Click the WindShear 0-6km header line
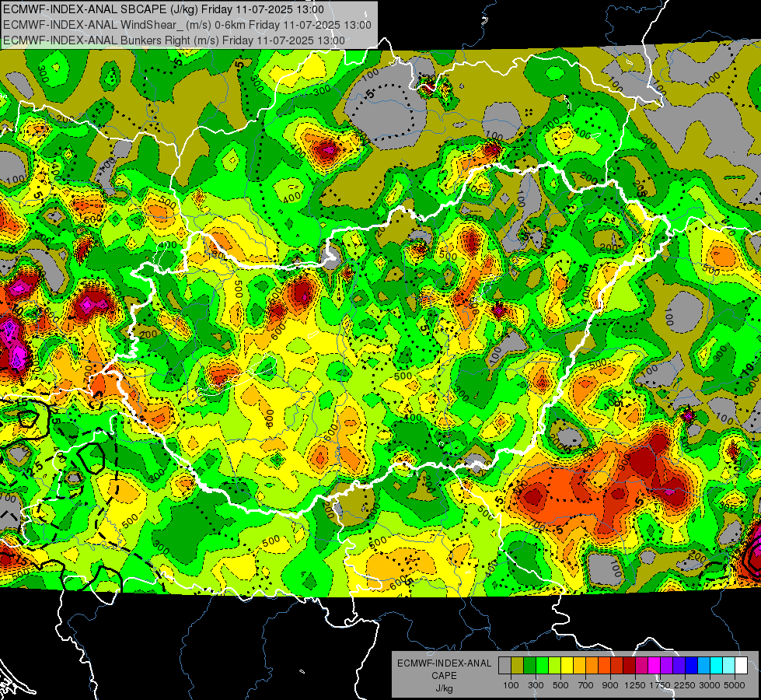 (x=187, y=25)
